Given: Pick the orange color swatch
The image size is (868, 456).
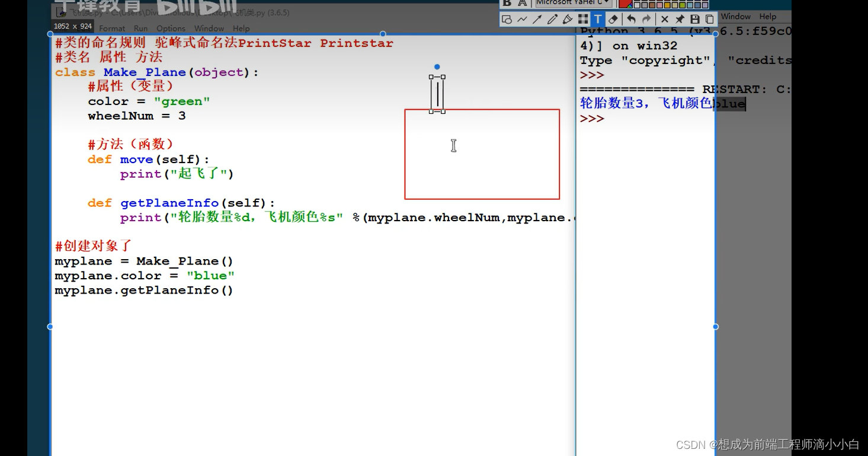Looking at the screenshot, I should [x=667, y=5].
